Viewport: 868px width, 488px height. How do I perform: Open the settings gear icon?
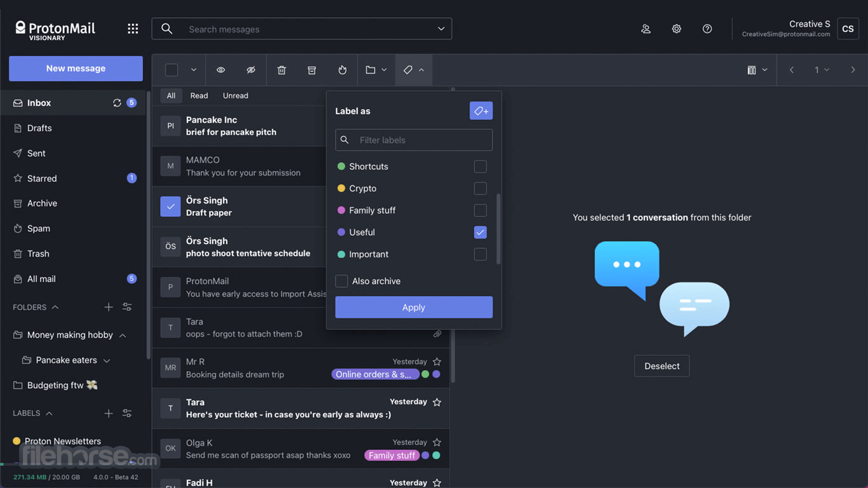(677, 29)
